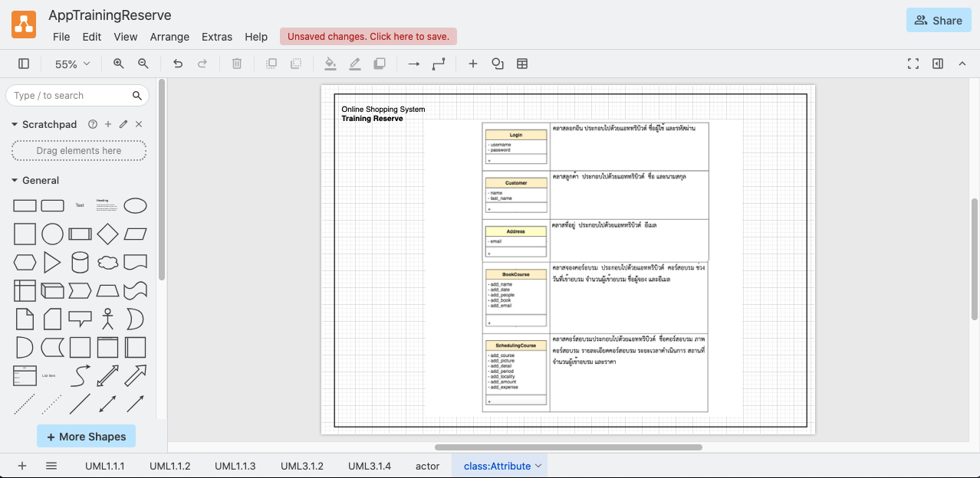Click the waypoints connector style icon
This screenshot has height=478, width=980.
point(439,64)
